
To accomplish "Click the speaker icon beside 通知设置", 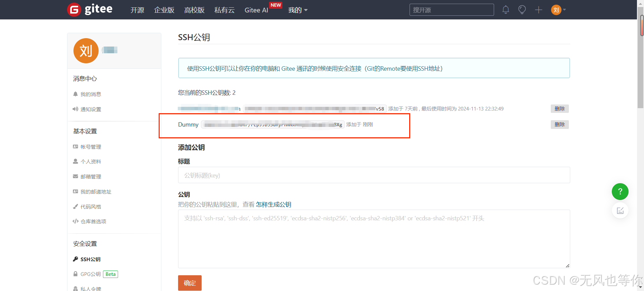I will [75, 109].
